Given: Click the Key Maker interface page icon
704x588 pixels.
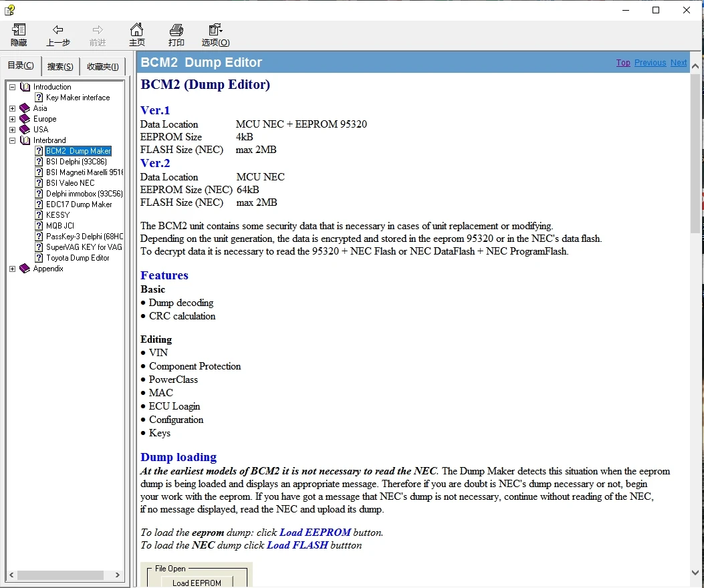Looking at the screenshot, I should [39, 98].
